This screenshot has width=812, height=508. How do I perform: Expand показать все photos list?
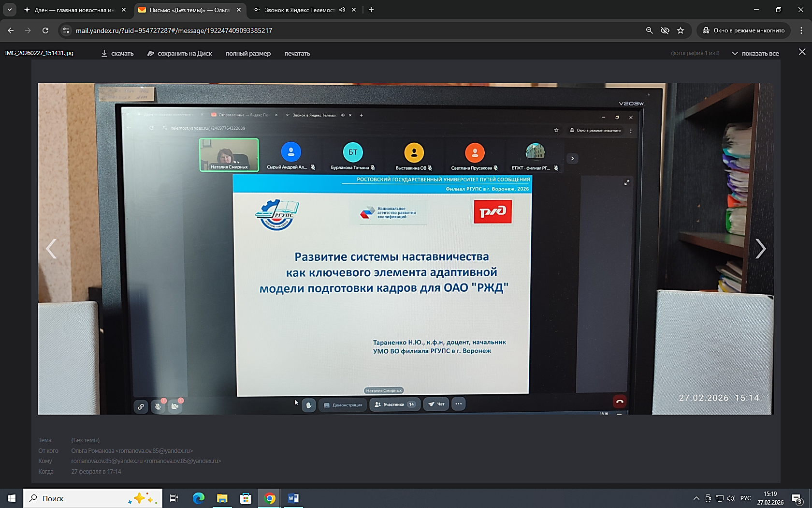[x=755, y=53]
